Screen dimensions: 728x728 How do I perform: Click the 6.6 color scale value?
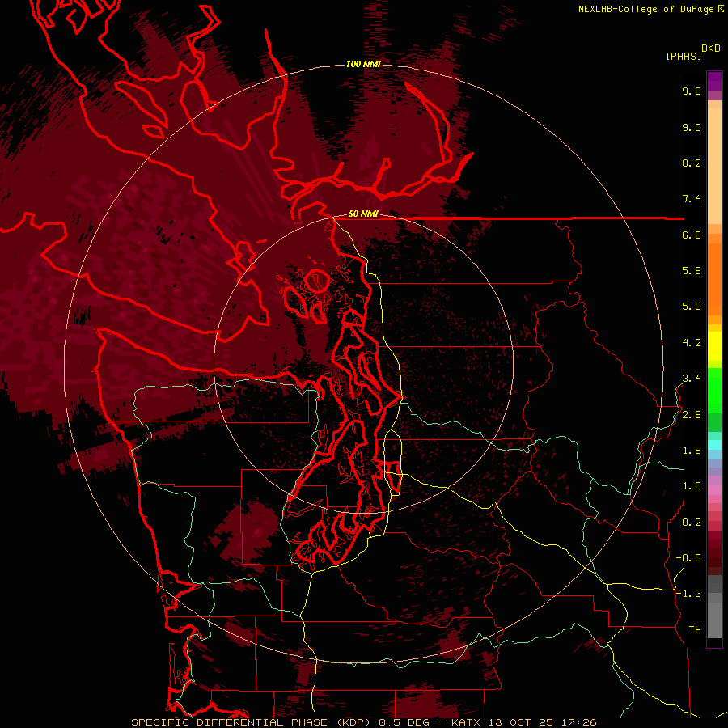692,235
